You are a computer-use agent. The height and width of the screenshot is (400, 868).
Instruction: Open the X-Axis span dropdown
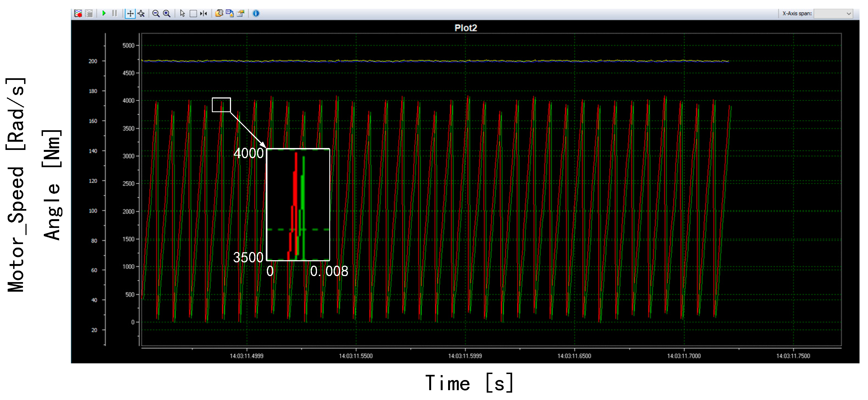point(832,13)
